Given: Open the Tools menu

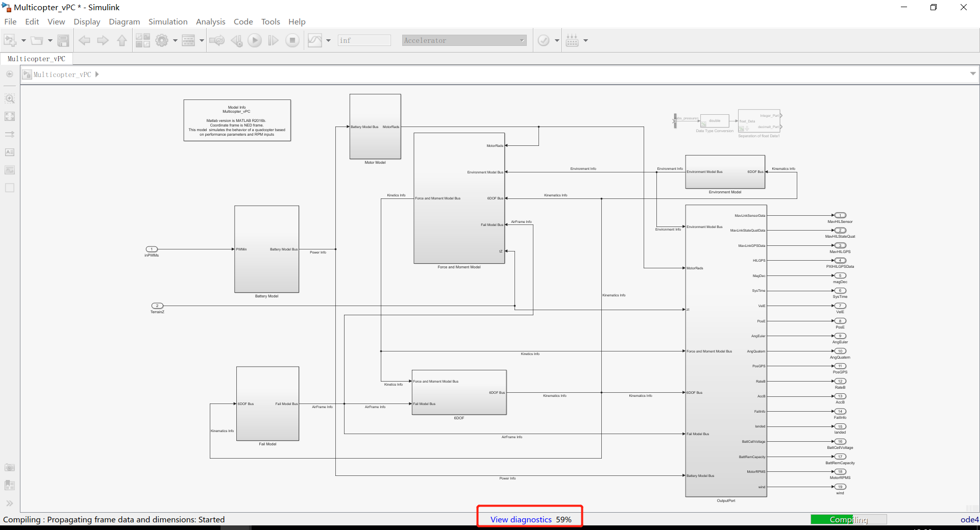Looking at the screenshot, I should tap(271, 21).
